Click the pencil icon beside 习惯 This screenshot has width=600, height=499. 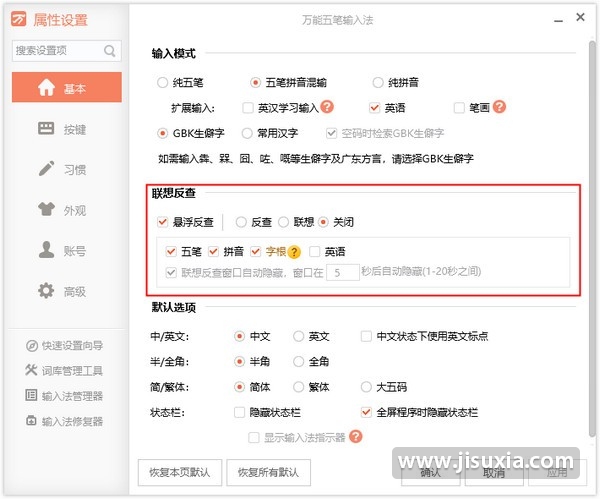click(46, 168)
